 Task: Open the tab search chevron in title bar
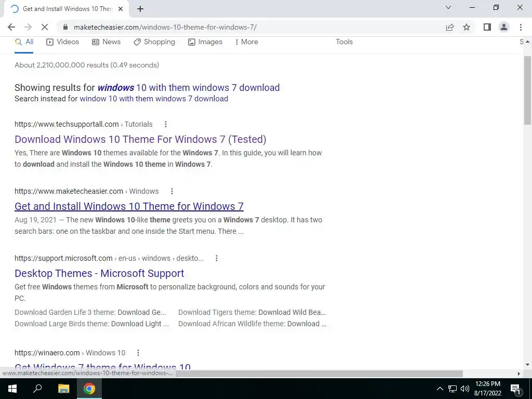coord(448,7)
